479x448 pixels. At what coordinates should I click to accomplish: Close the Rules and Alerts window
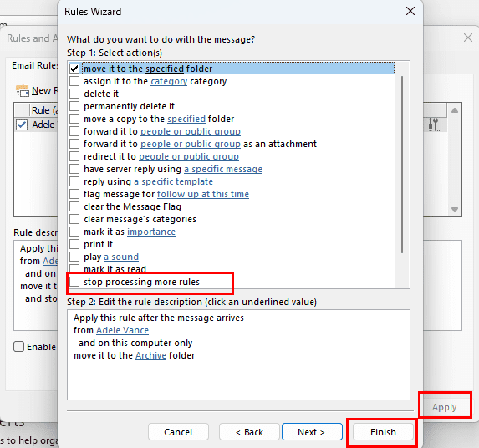[467, 38]
